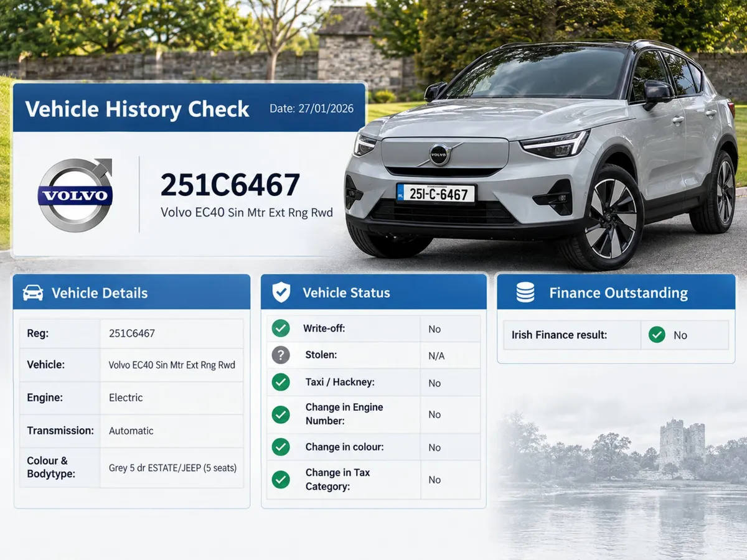Click the Change in colour: label
This screenshot has height=560, width=747.
click(344, 447)
